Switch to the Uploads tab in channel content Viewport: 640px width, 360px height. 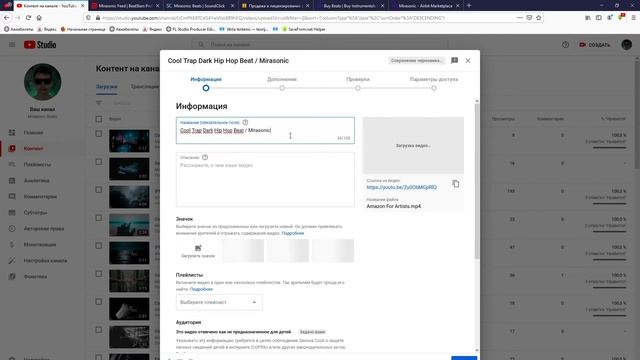pos(107,87)
